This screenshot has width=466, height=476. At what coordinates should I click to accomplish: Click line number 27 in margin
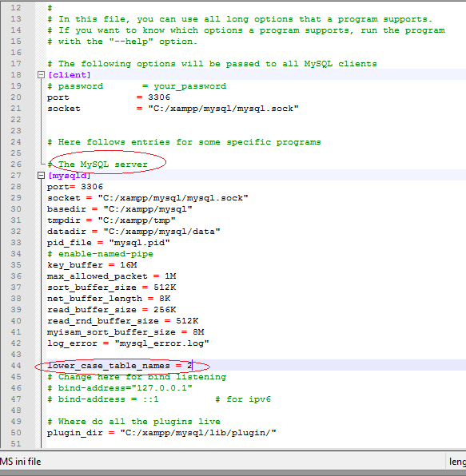pos(16,176)
